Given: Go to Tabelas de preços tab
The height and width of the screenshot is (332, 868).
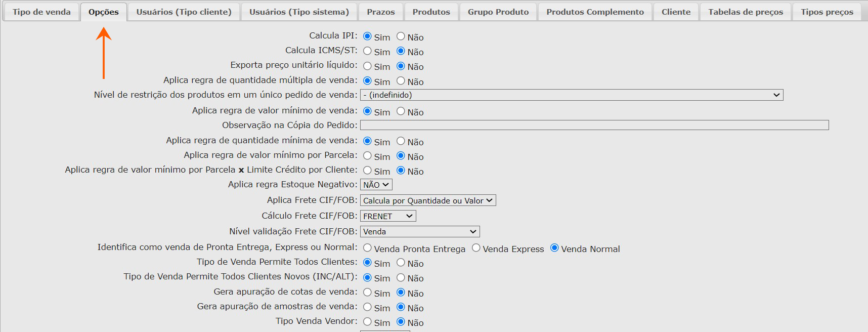Looking at the screenshot, I should [745, 12].
